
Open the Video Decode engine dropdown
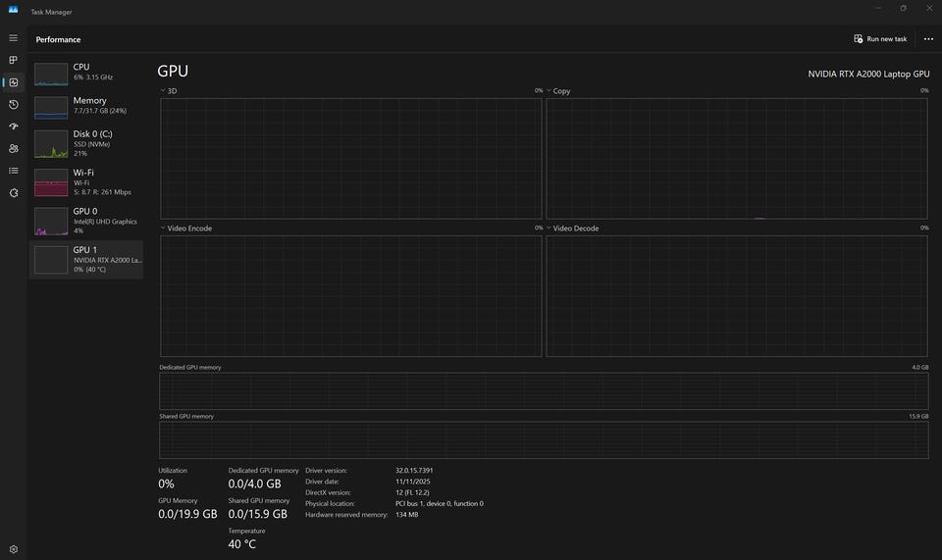pyautogui.click(x=572, y=229)
